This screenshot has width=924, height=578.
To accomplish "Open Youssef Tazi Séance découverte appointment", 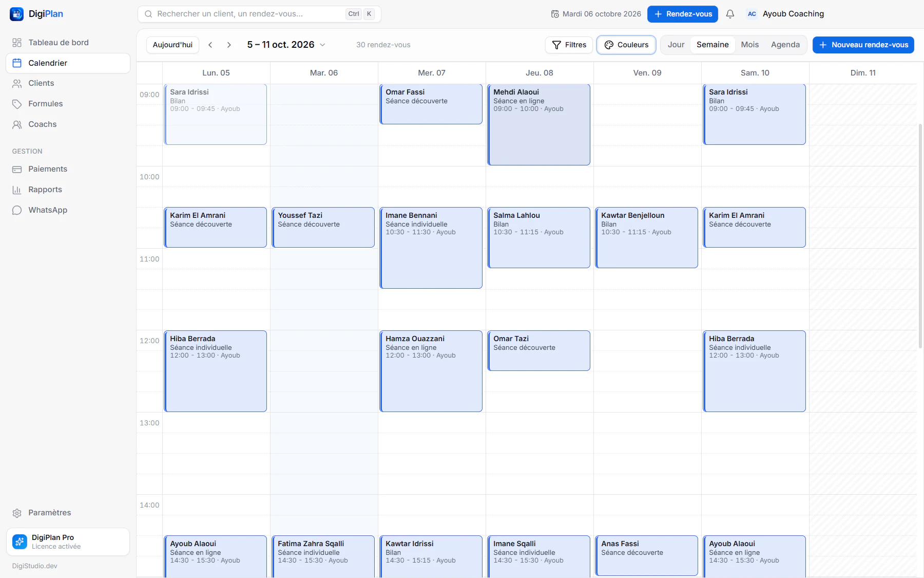I will click(323, 227).
